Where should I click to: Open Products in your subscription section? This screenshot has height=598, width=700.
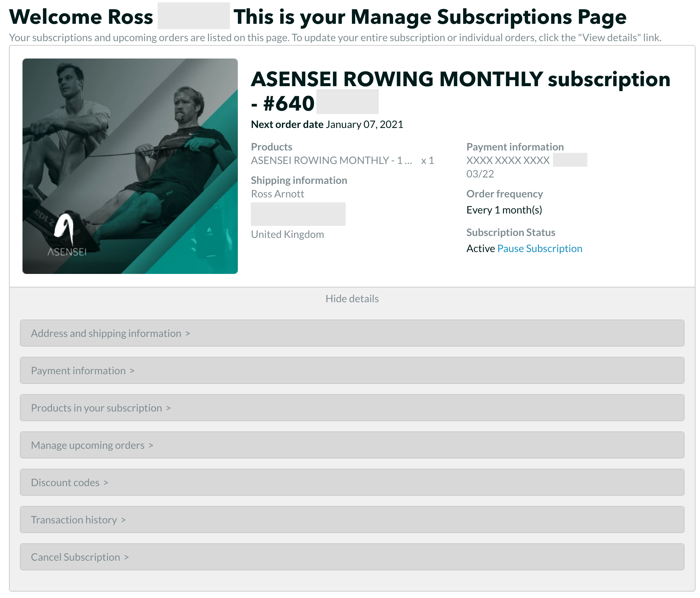coord(352,408)
